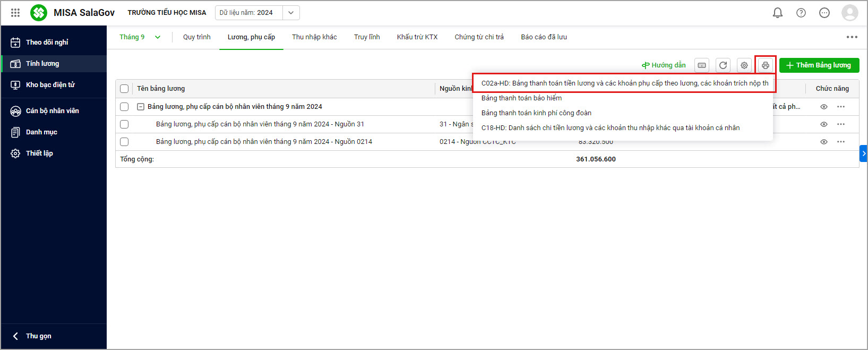Tick checkbox for Nguồn 31 payroll row
The height and width of the screenshot is (350, 868).
click(124, 124)
